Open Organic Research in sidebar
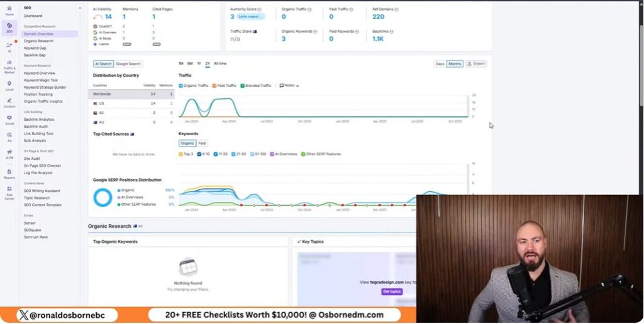Viewport: 644px width, 324px height. pos(38,41)
